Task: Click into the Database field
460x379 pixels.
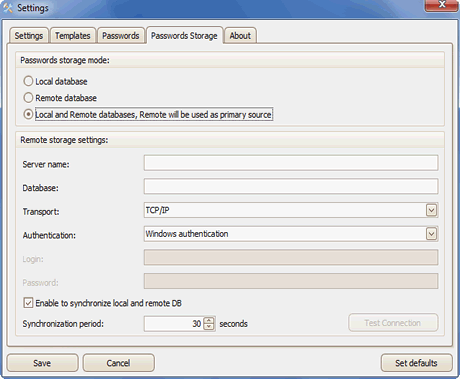Action: tap(291, 186)
